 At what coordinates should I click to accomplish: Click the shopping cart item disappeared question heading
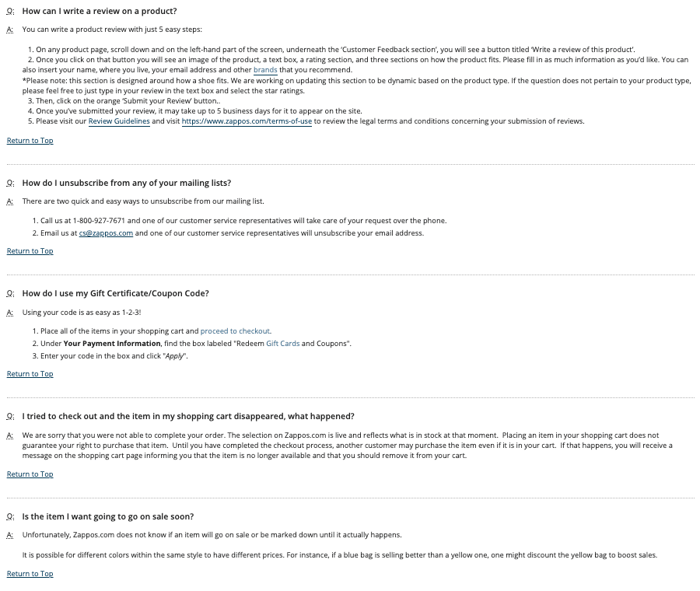click(x=187, y=417)
